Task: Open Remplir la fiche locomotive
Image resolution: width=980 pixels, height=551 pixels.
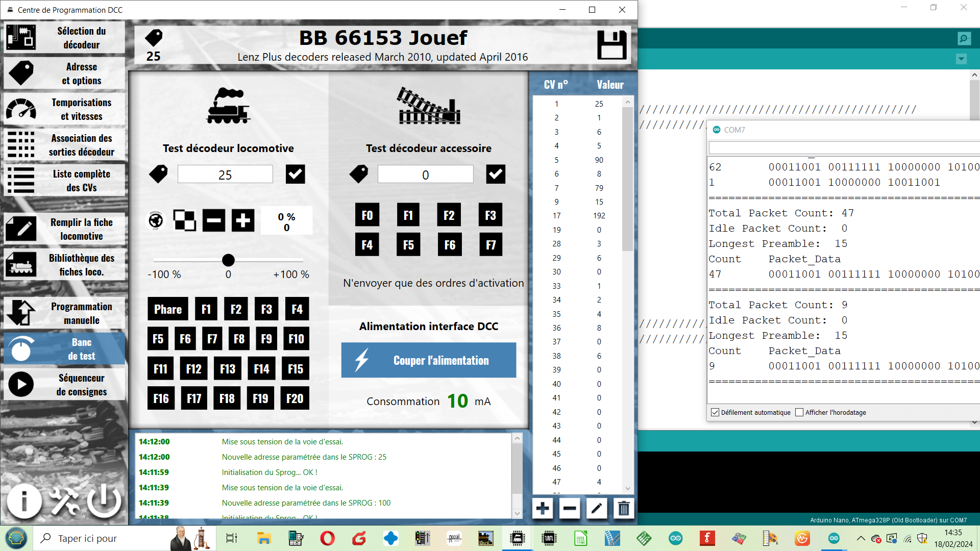Action: tap(64, 229)
